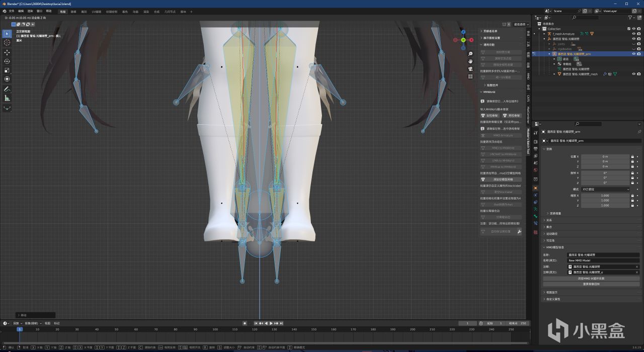Activate the Cursor tool

[x=7, y=43]
